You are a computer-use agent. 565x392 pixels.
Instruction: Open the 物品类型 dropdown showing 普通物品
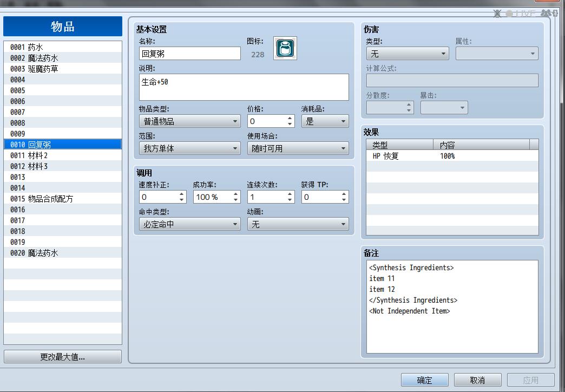189,121
